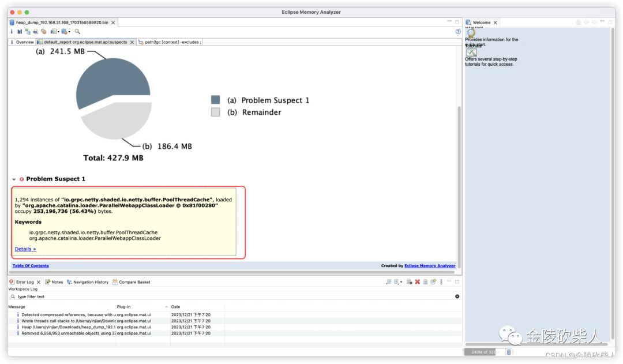
Task: Click the Run Expert System Test icon
Action: pyautogui.click(x=53, y=31)
